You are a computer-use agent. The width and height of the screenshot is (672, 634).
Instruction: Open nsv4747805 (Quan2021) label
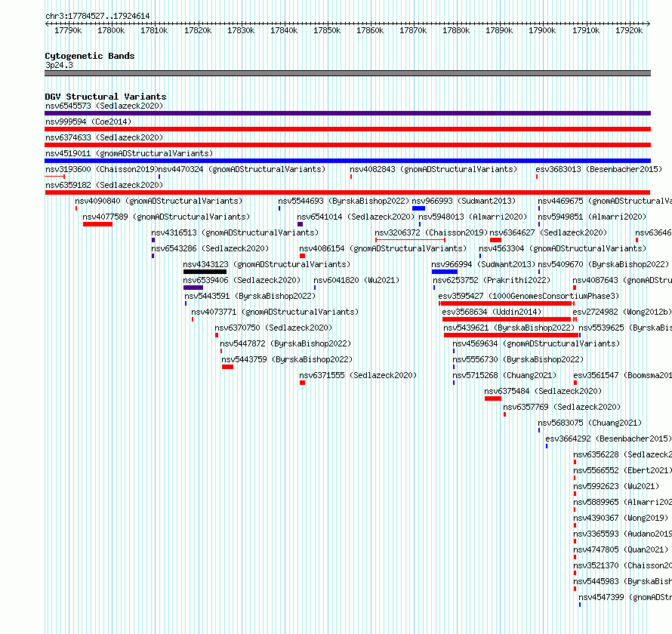[621, 549]
